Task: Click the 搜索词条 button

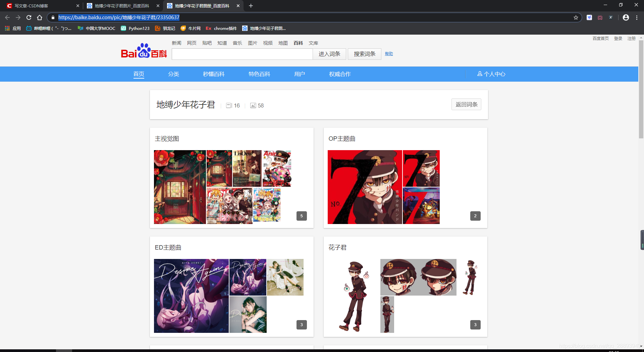Action: pos(365,54)
